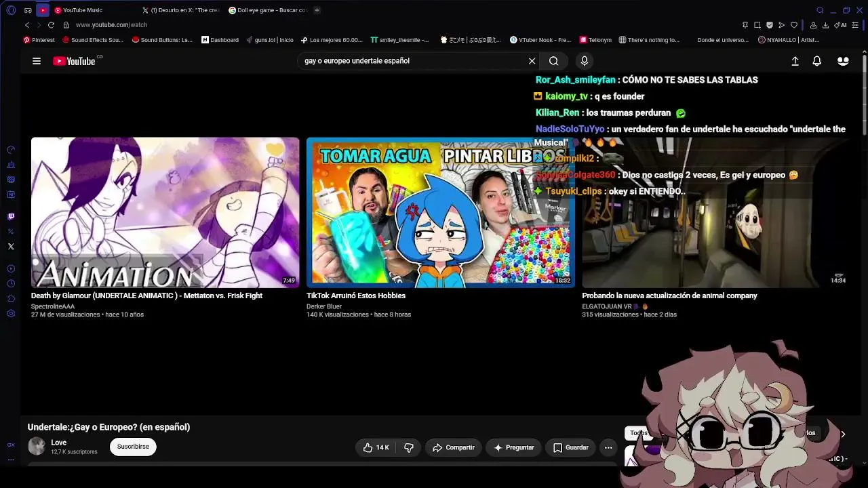Open TikTok Arruinó Estos Hobbies thumbnail

[x=440, y=213]
